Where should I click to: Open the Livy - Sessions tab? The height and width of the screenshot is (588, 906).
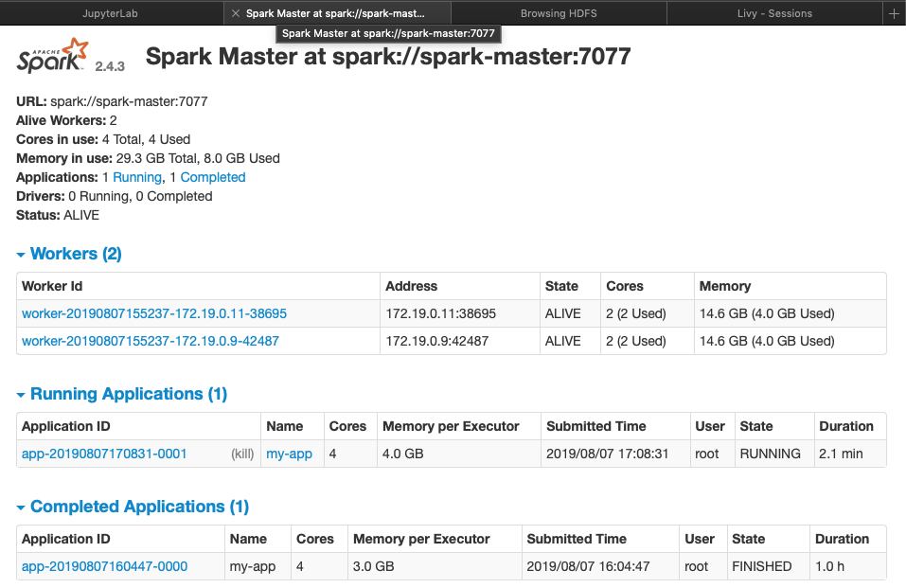pos(774,13)
